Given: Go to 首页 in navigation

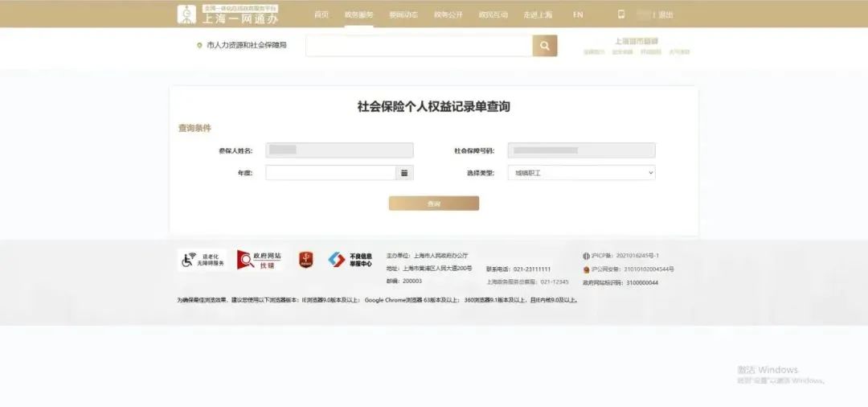Looking at the screenshot, I should [x=321, y=14].
